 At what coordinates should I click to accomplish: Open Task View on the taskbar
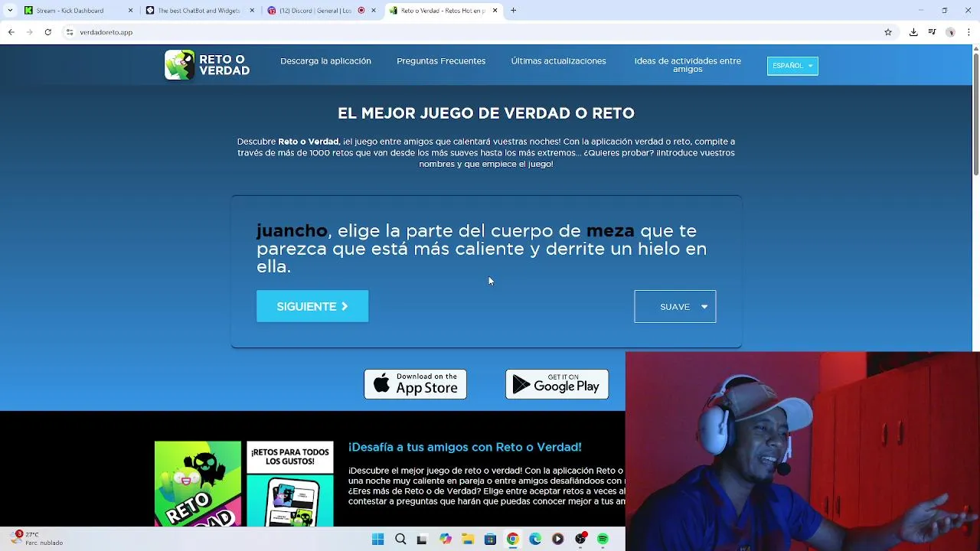click(x=422, y=540)
